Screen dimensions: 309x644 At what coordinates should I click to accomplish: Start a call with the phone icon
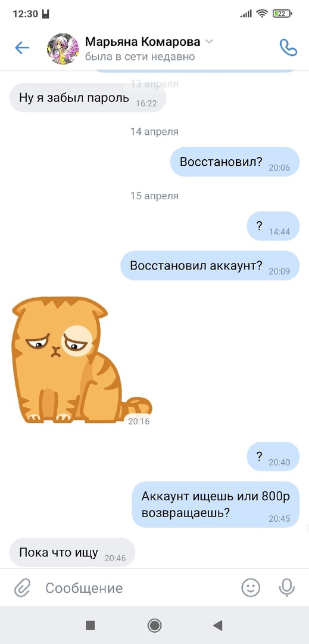288,48
